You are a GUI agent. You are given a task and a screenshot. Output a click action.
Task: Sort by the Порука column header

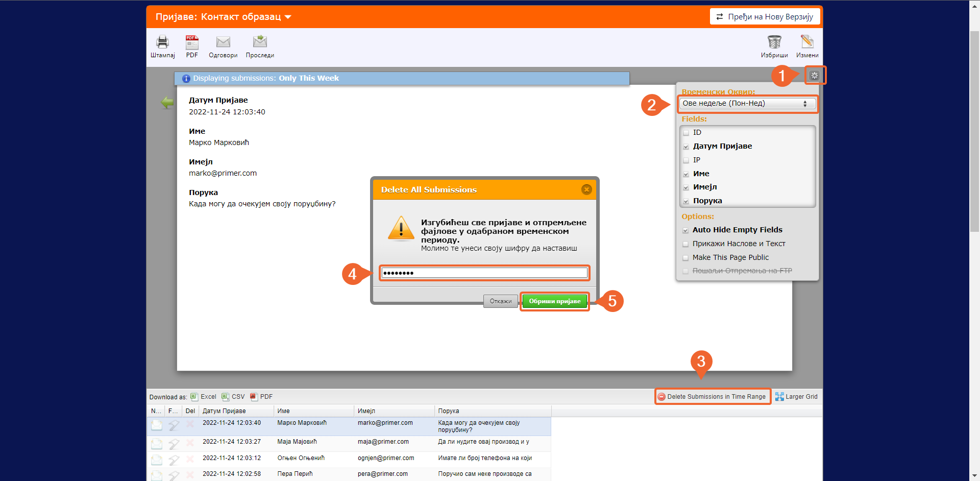(x=493, y=411)
